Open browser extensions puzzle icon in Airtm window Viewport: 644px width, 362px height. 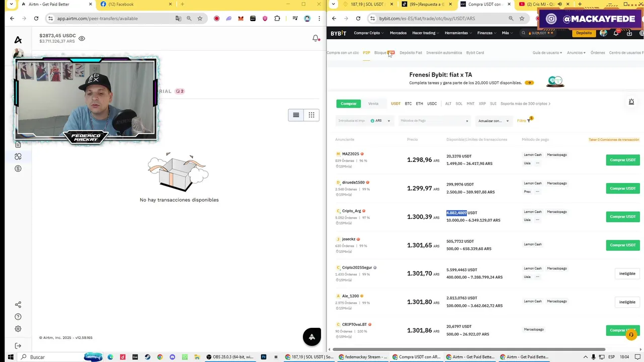(x=277, y=19)
